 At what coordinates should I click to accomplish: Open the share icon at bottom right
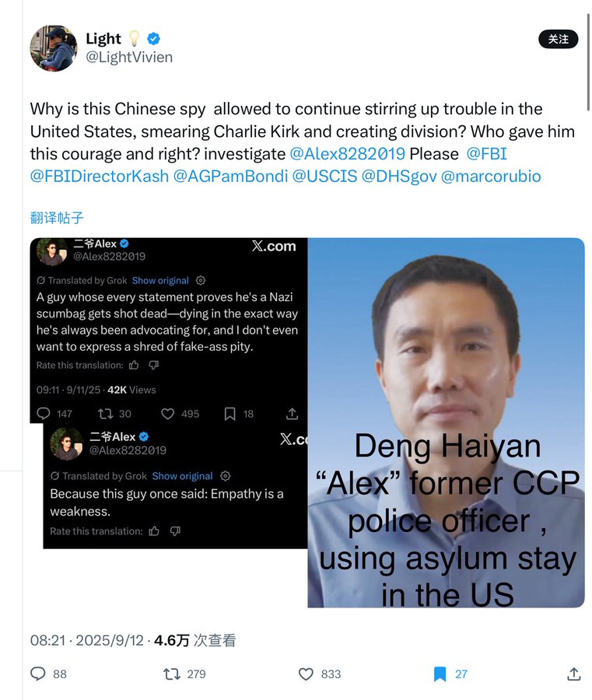coord(573,674)
